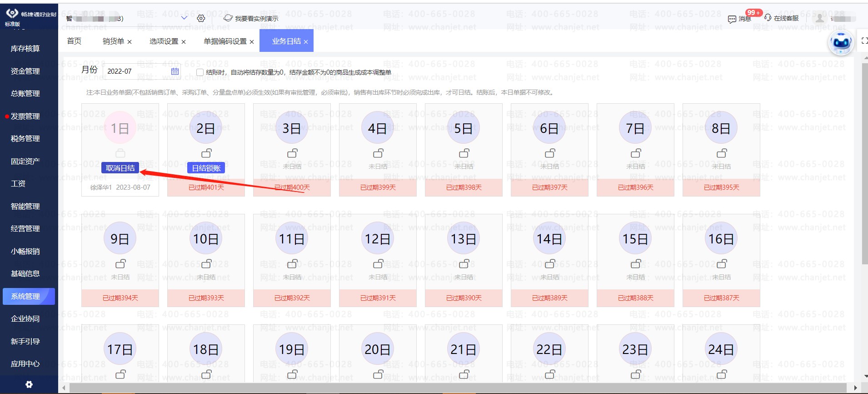Open sidebar settings gear at bottom
Screen dimensions: 868x394
(x=29, y=384)
